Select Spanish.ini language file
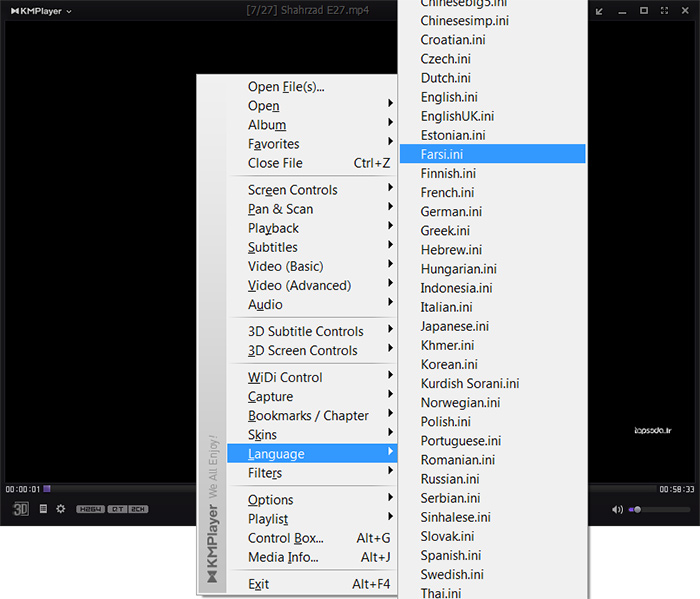This screenshot has height=599, width=700. coord(492,555)
